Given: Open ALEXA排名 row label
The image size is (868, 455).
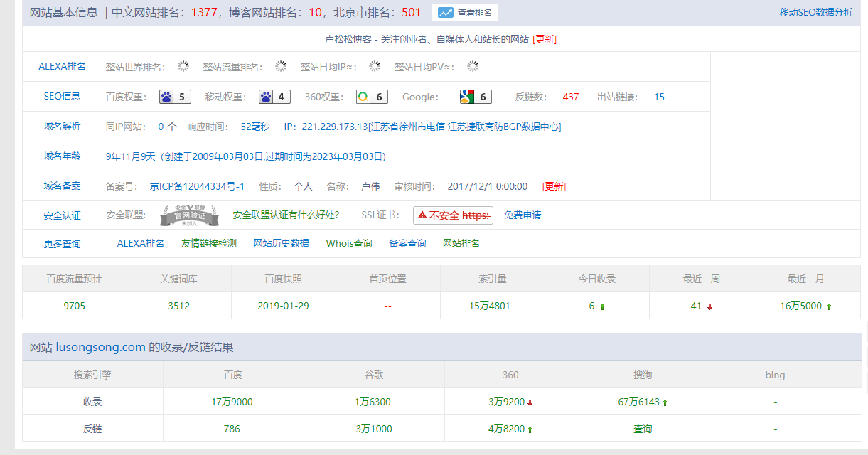Looking at the screenshot, I should [x=62, y=66].
